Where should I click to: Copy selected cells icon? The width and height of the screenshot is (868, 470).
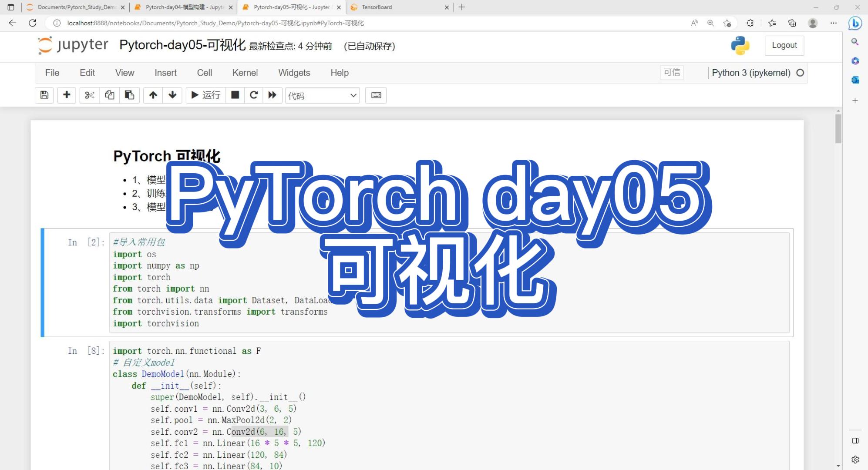click(x=110, y=95)
